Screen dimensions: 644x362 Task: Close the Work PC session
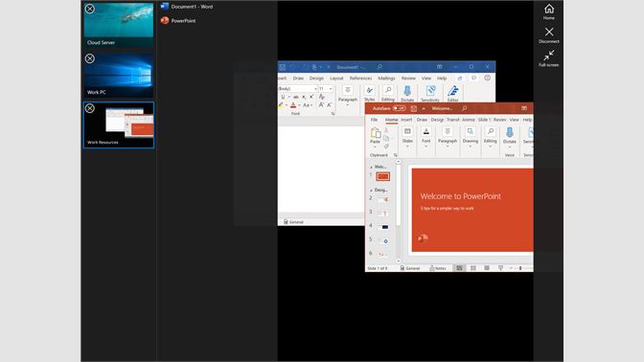click(x=89, y=58)
